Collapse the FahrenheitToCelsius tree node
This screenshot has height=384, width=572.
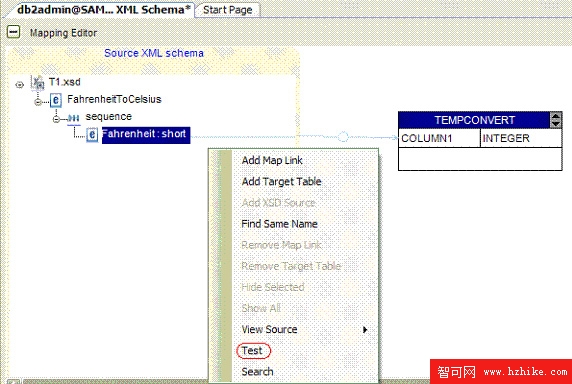38,102
